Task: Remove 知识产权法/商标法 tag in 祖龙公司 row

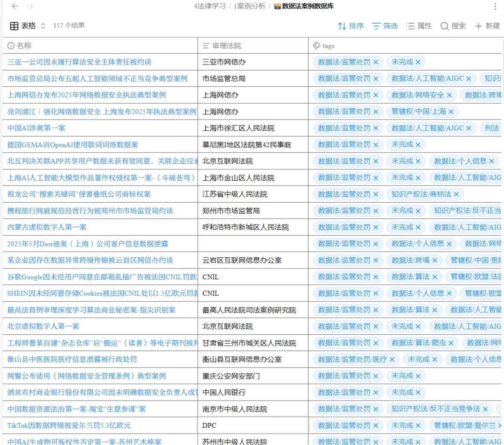Action: pyautogui.click(x=456, y=194)
